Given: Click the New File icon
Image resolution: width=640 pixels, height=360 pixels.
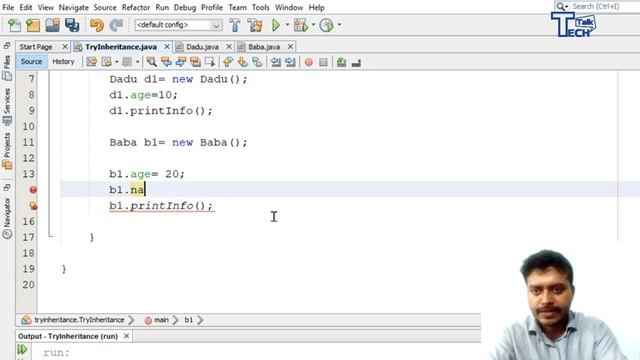Looking at the screenshot, I should click(x=14, y=25).
